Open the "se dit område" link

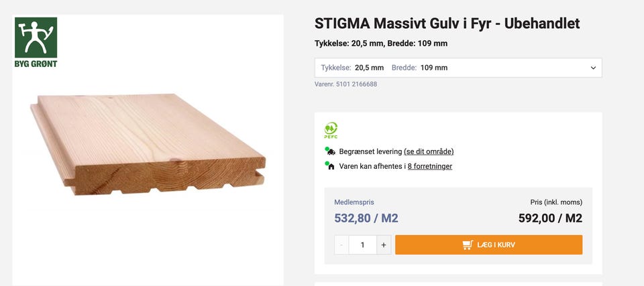429,151
